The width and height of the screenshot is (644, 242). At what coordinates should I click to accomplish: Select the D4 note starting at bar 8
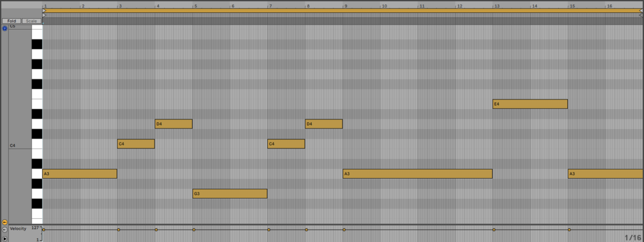[324, 124]
